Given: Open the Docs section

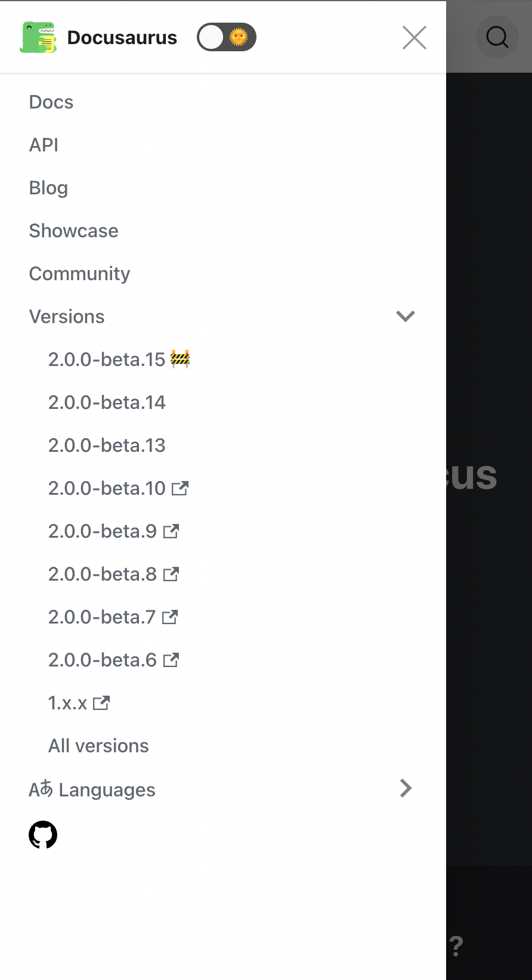Looking at the screenshot, I should tap(51, 102).
